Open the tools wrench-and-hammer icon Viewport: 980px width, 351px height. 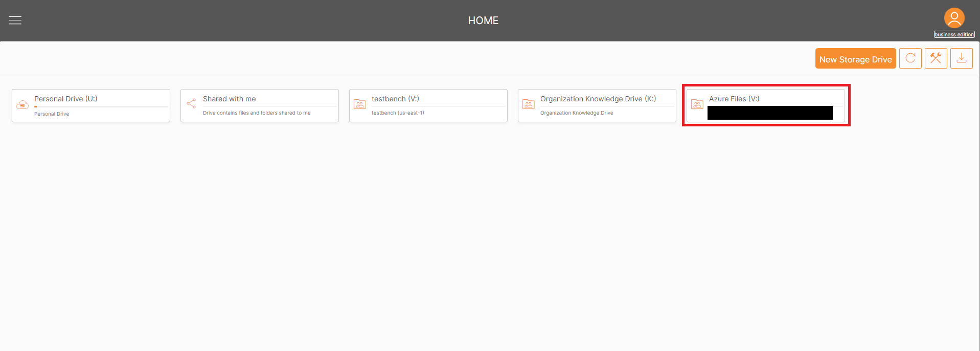[936, 58]
